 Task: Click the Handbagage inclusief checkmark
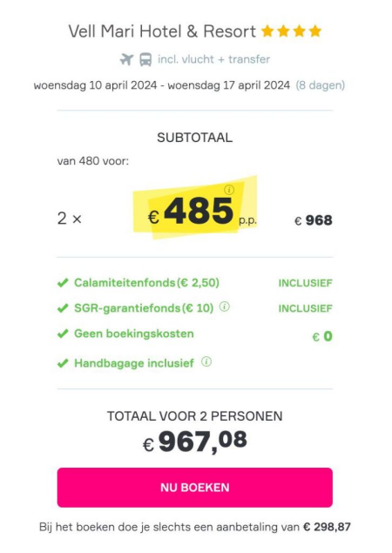click(63, 363)
